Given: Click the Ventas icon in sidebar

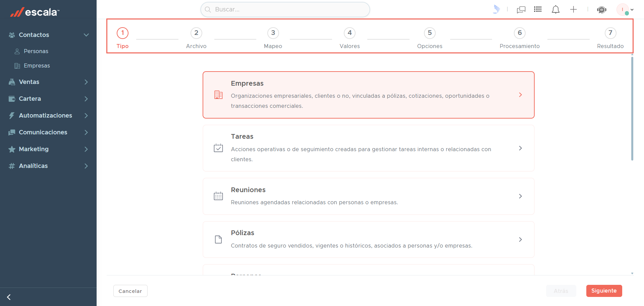Looking at the screenshot, I should [12, 82].
